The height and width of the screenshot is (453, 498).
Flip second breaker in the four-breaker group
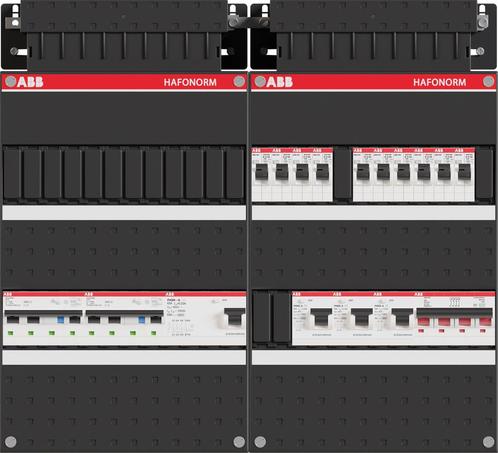coord(282,172)
